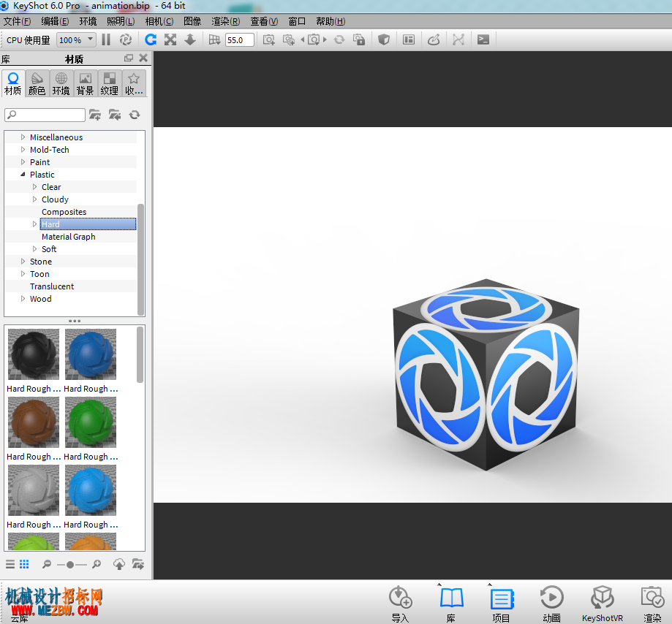Collapse the Plastic material category
The width and height of the screenshot is (672, 624).
click(x=23, y=175)
